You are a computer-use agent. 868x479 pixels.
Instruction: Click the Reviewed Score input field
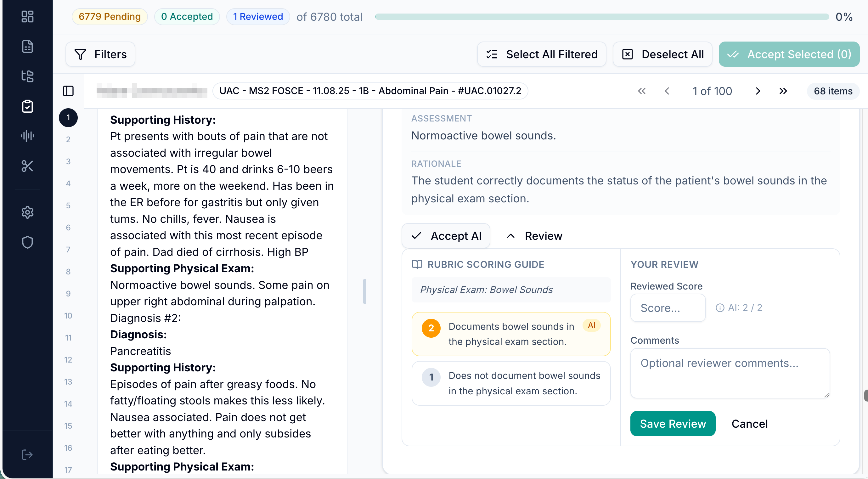coord(668,308)
